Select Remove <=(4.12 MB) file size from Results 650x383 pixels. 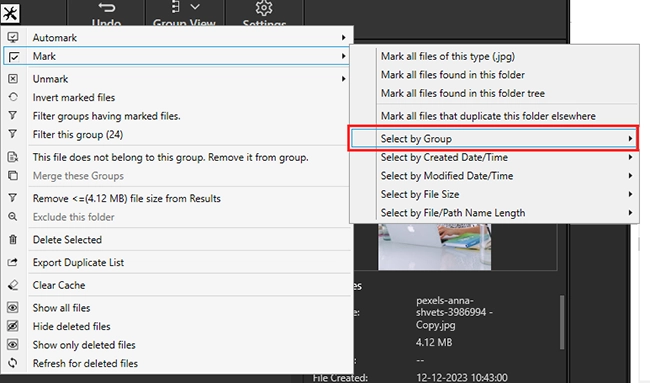177,198
